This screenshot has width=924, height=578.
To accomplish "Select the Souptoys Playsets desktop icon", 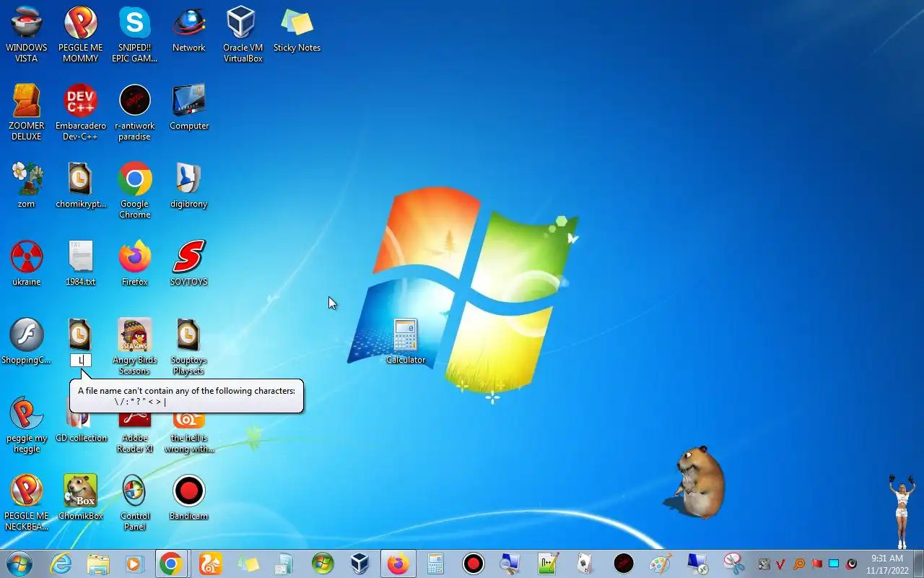I will [x=189, y=347].
